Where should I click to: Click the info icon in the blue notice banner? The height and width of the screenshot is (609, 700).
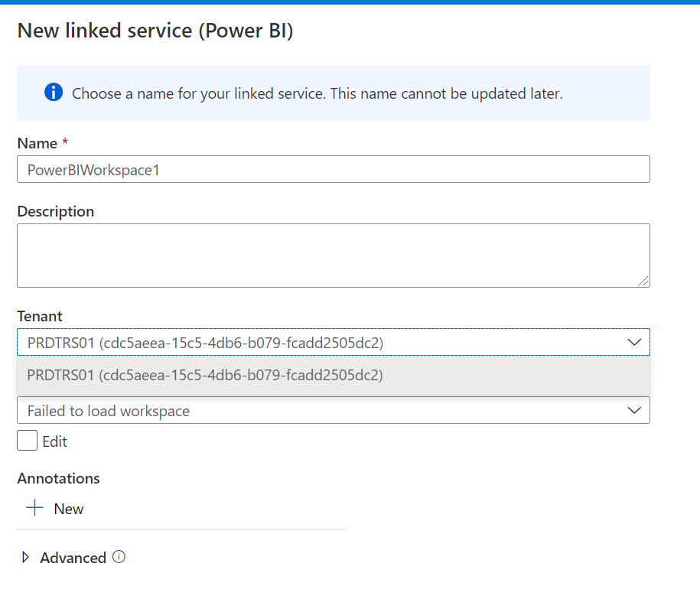[52, 93]
